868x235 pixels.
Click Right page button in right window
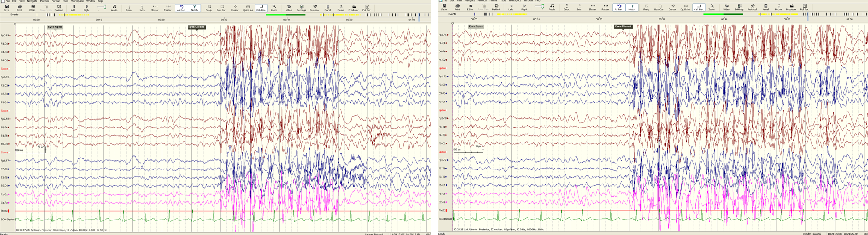tap(524, 7)
